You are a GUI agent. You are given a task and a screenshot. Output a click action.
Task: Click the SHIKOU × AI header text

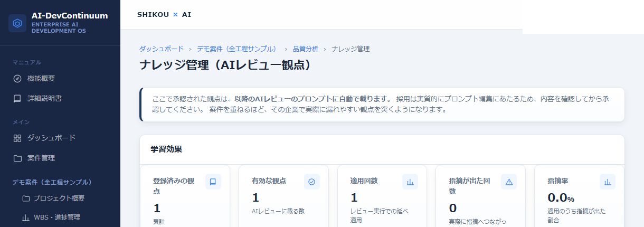[164, 14]
